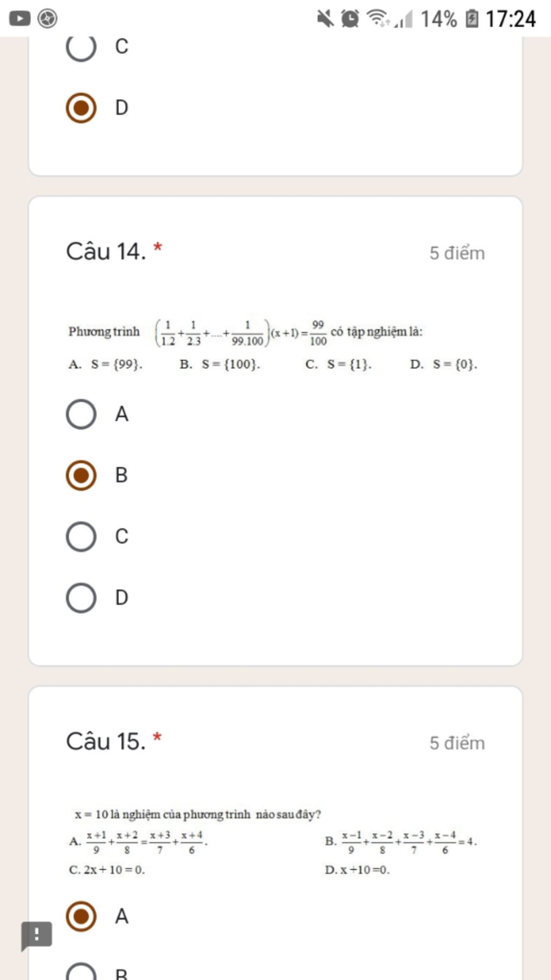Open the report problem exclamation icon

pyautogui.click(x=37, y=936)
